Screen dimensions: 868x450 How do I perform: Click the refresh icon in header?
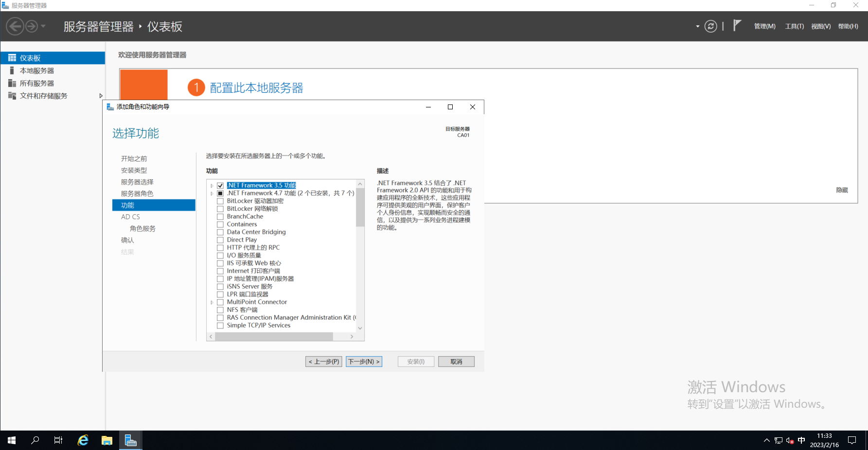click(x=710, y=26)
